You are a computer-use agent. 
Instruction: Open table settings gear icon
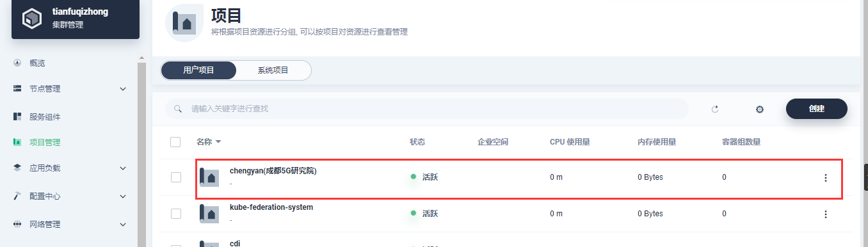pyautogui.click(x=760, y=109)
